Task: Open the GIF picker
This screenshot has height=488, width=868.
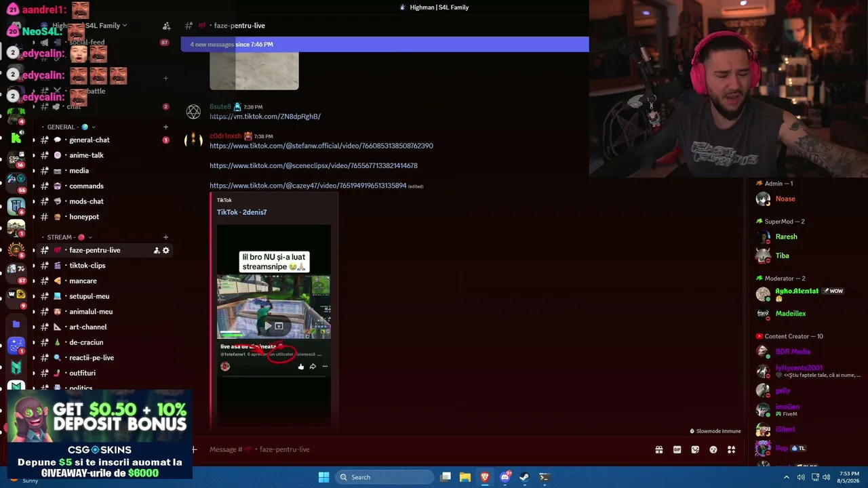Action: tap(677, 449)
